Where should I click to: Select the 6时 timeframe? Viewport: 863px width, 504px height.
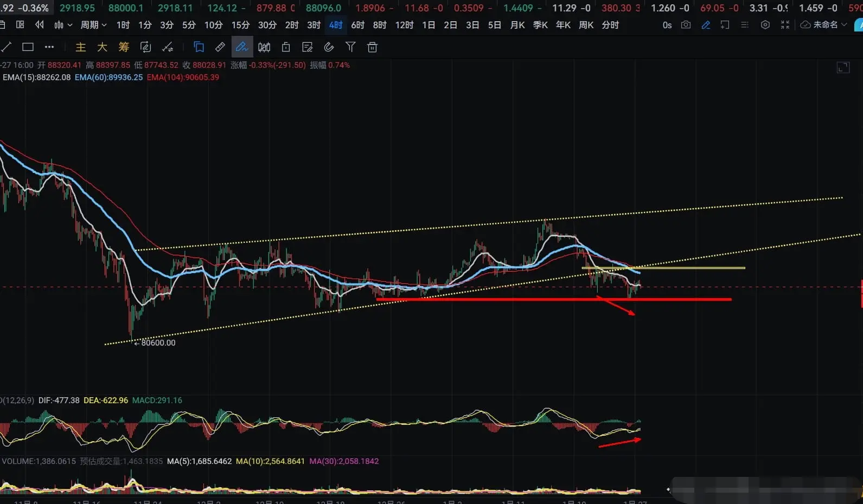(357, 25)
